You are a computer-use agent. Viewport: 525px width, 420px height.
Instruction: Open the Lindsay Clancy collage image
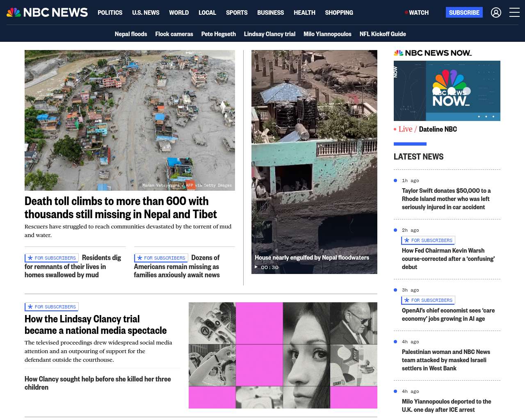point(283,355)
